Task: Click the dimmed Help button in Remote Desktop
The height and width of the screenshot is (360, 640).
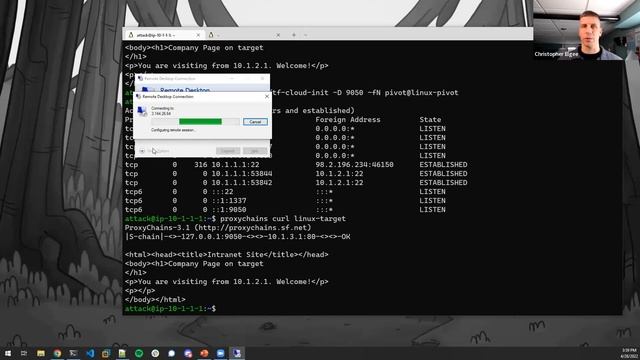Action: coord(255,151)
